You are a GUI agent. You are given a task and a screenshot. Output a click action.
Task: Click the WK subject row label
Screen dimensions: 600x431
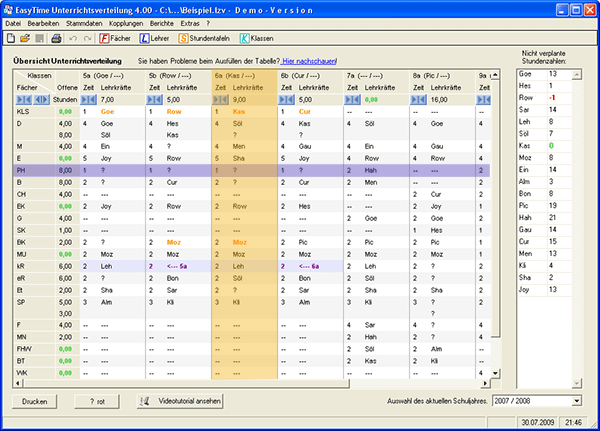[22, 373]
